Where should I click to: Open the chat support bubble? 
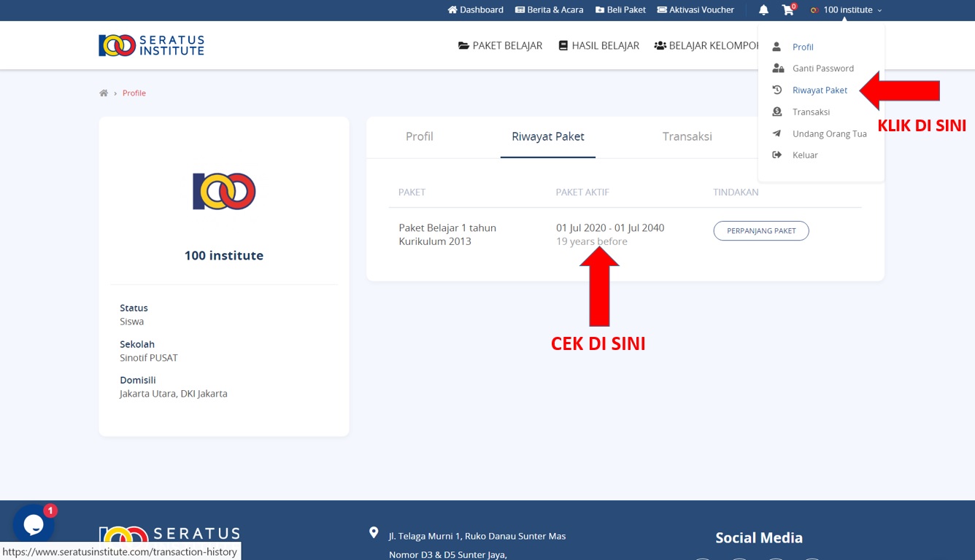tap(34, 525)
